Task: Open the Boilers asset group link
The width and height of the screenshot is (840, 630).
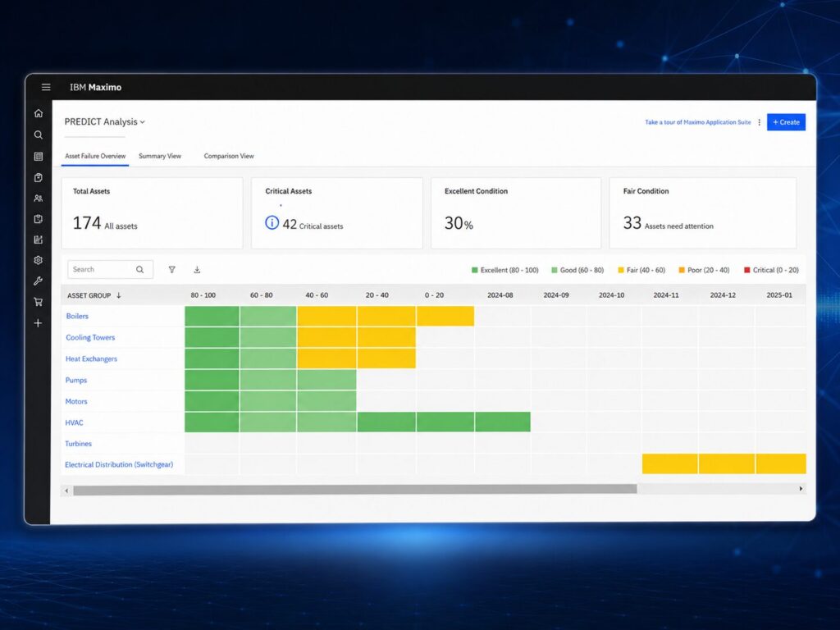Action: click(x=77, y=316)
